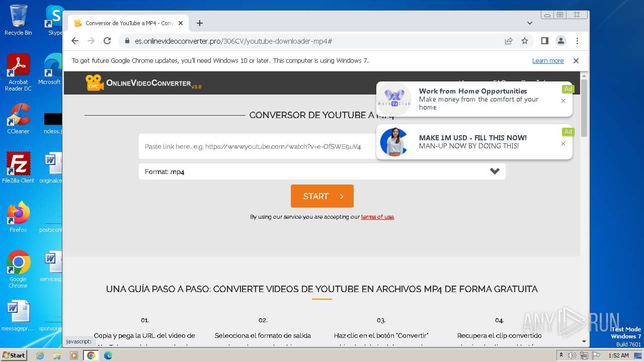
Task: Open the terms of use link
Action: click(377, 217)
